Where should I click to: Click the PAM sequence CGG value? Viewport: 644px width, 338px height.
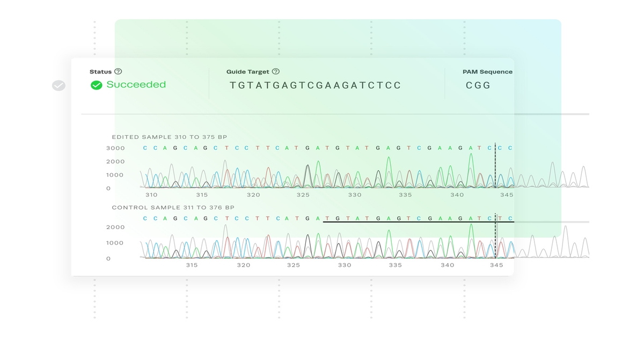(x=478, y=85)
